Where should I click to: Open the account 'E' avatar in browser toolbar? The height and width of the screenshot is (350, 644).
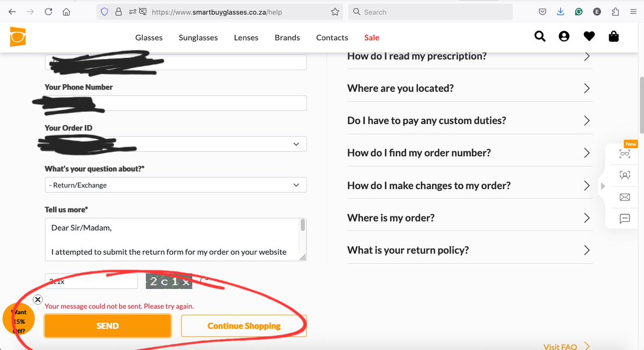tap(597, 12)
